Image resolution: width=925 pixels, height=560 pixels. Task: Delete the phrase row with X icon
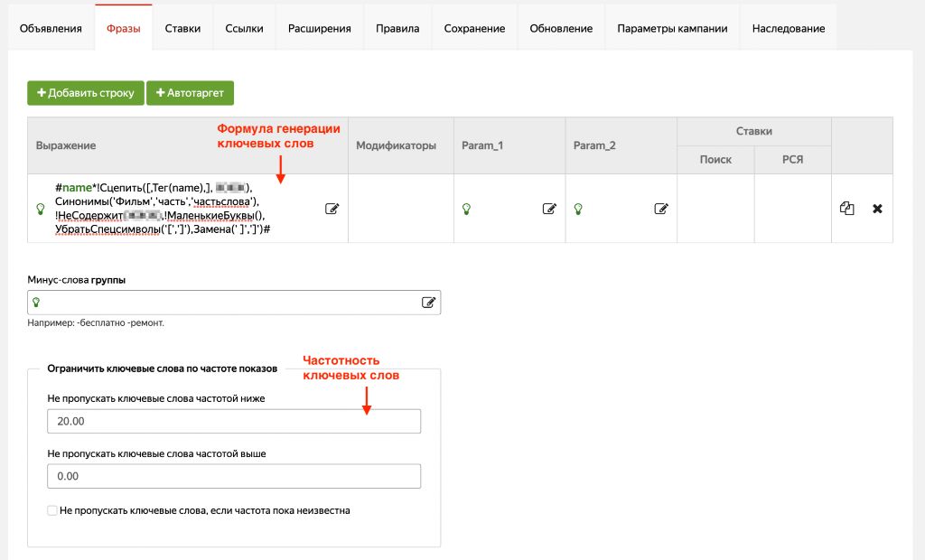[877, 209]
